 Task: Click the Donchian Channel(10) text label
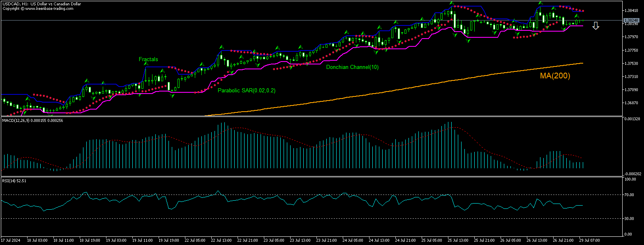[351, 67]
